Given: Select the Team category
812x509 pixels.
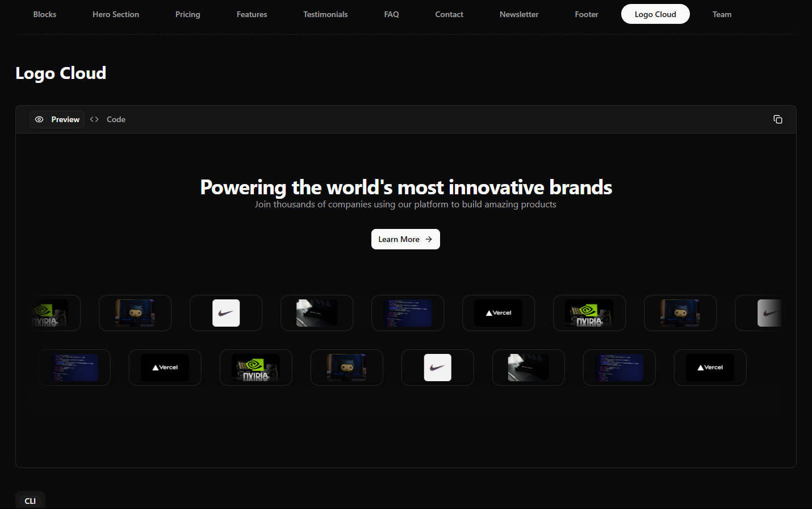Looking at the screenshot, I should click(x=722, y=14).
